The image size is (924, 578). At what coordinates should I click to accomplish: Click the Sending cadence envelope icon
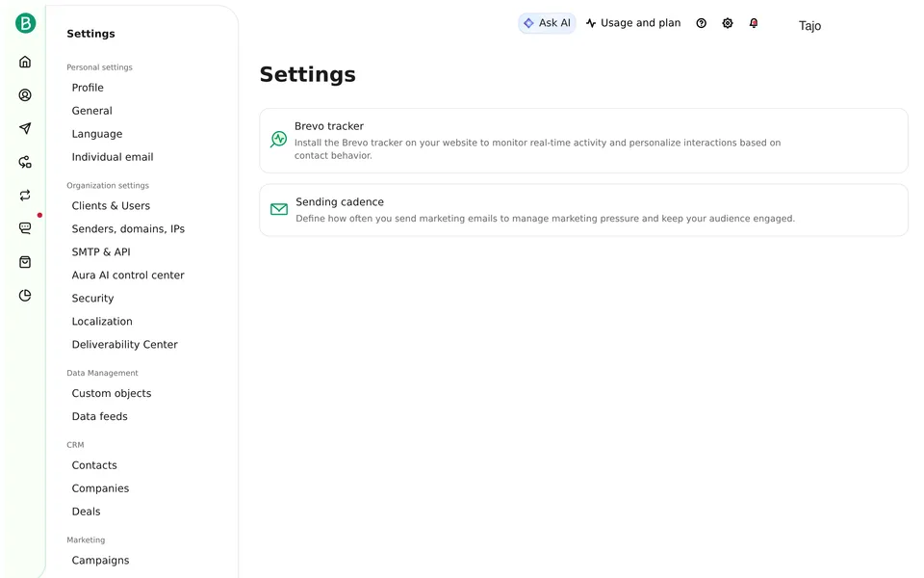[x=279, y=209]
